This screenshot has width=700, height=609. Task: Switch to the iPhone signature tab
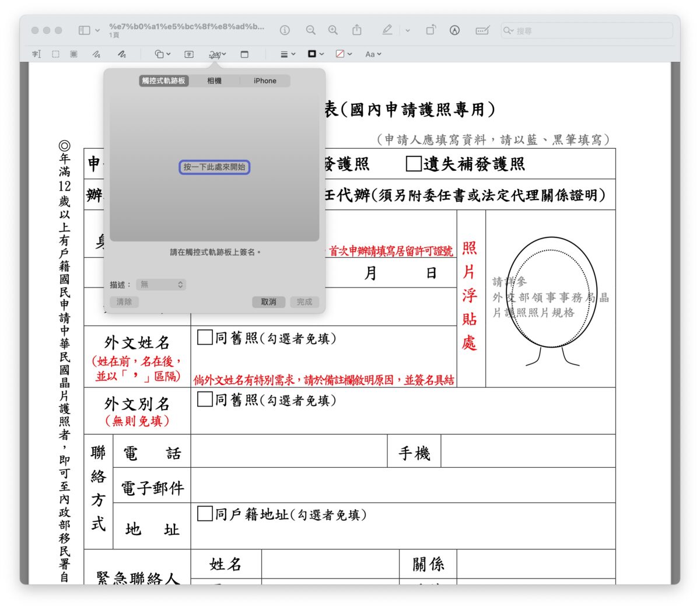(265, 80)
